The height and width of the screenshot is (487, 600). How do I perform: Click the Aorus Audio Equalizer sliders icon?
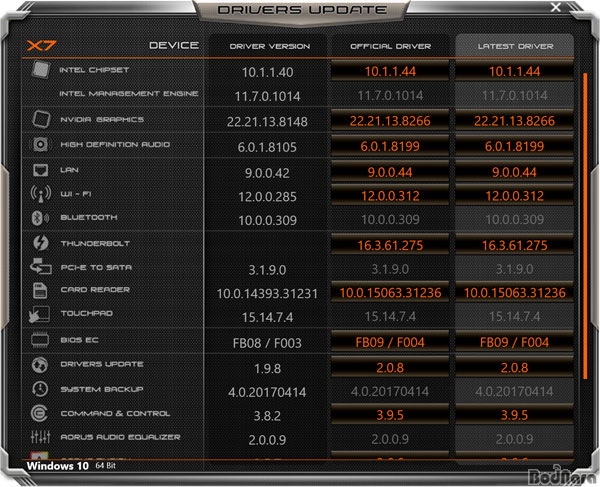41,437
